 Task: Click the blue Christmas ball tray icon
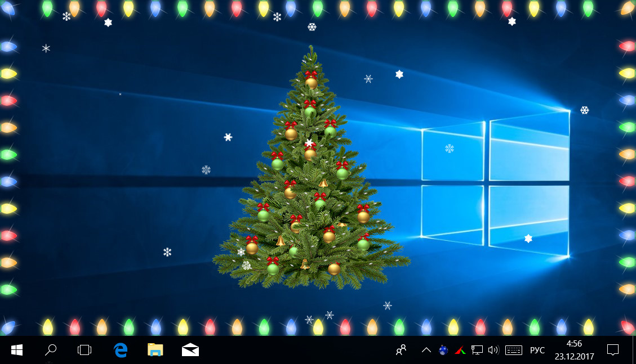click(443, 350)
